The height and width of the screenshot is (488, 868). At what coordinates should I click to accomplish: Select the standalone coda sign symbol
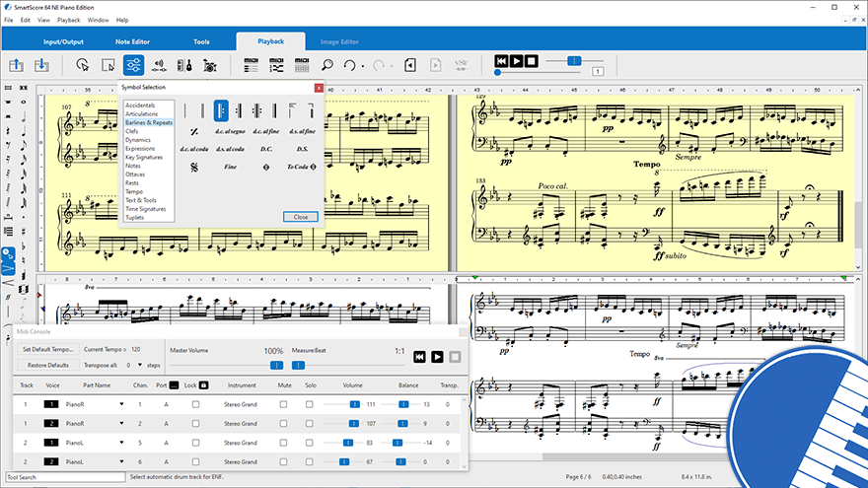click(x=266, y=167)
